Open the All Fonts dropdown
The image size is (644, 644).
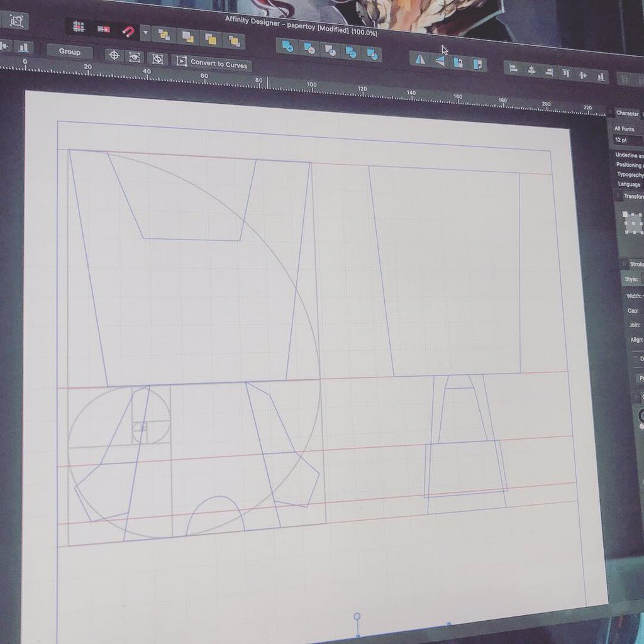[x=628, y=128]
